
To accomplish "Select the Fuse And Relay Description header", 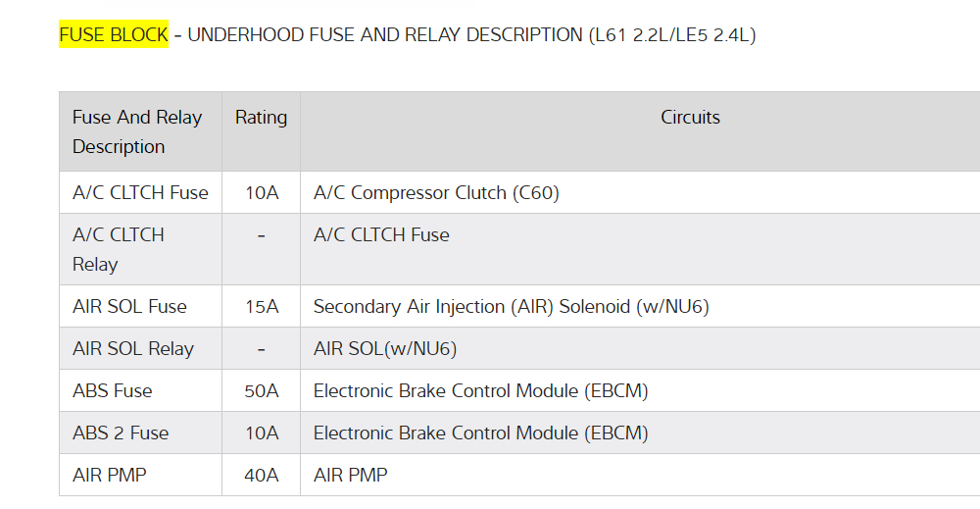I will point(137,131).
